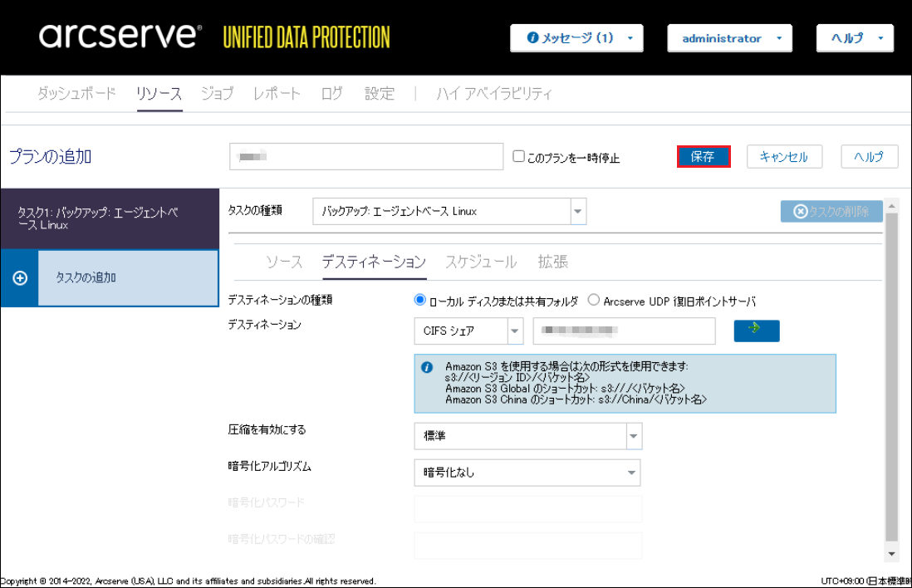Switch to the スケジュール tab
Screen dimensions: 912x588
(481, 262)
